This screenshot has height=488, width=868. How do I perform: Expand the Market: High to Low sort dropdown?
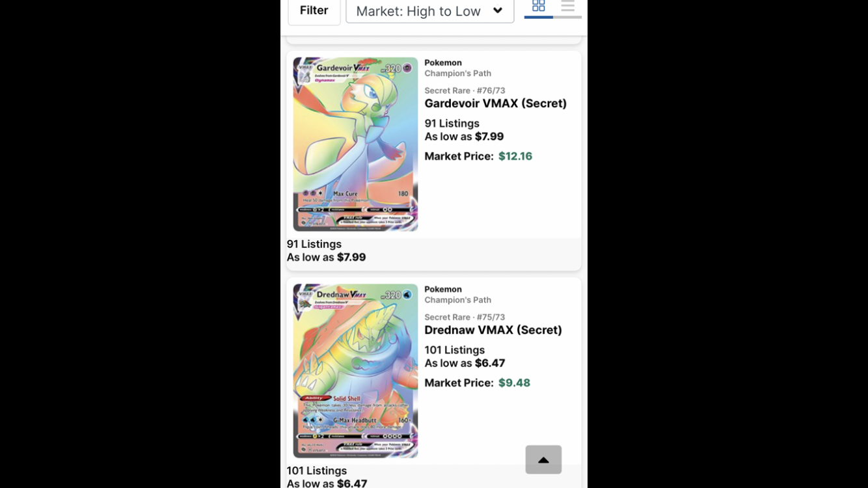coord(430,10)
